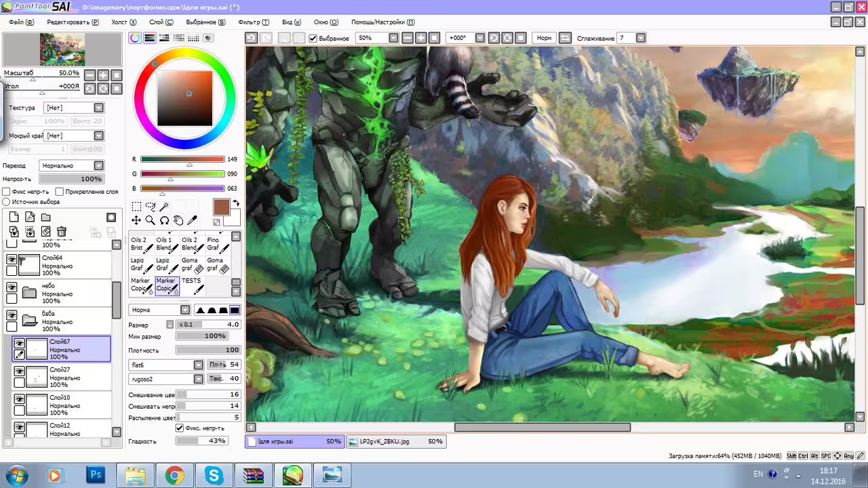Switch to the LP2gvK_ZBKU.jpg document tab
Viewport: 868px width, 488px height.
(x=395, y=441)
